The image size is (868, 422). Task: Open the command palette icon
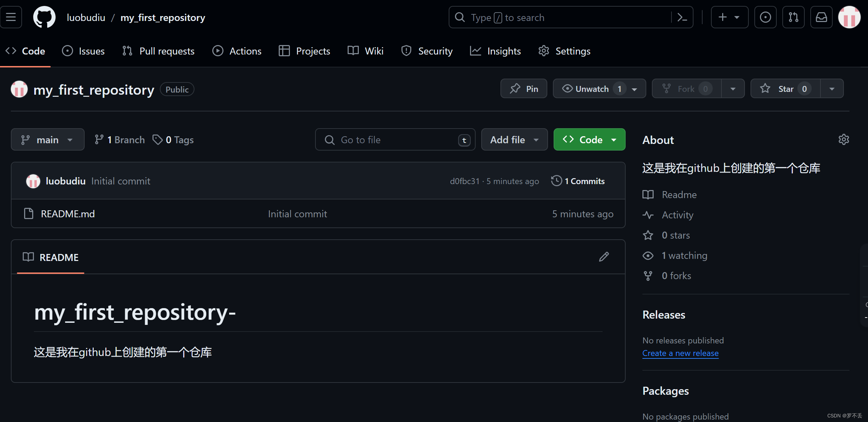[x=682, y=17]
